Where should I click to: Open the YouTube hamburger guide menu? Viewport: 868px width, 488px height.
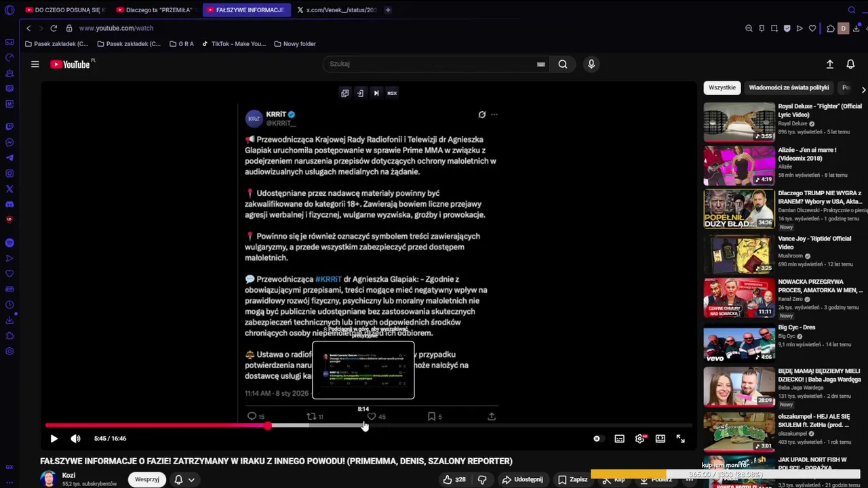click(35, 64)
